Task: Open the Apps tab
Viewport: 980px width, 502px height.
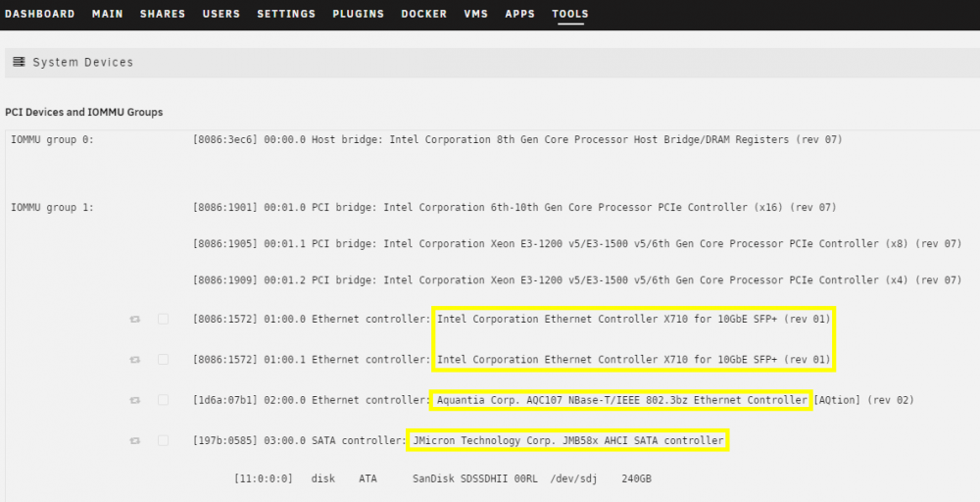Action: tap(520, 14)
